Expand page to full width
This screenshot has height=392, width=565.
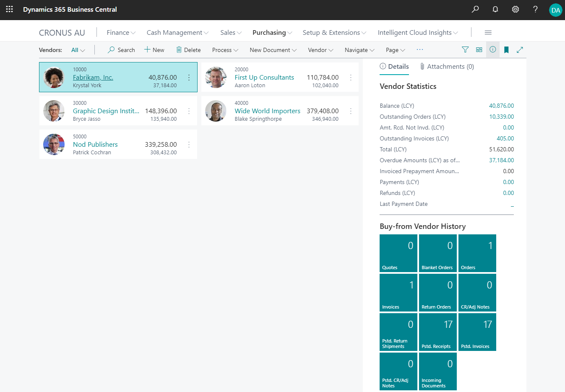[x=520, y=50]
